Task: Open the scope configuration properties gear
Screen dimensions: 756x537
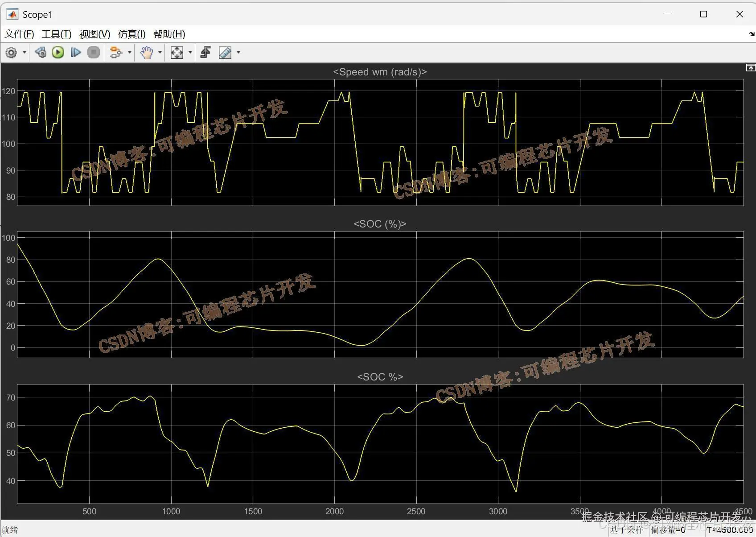Action: point(11,53)
